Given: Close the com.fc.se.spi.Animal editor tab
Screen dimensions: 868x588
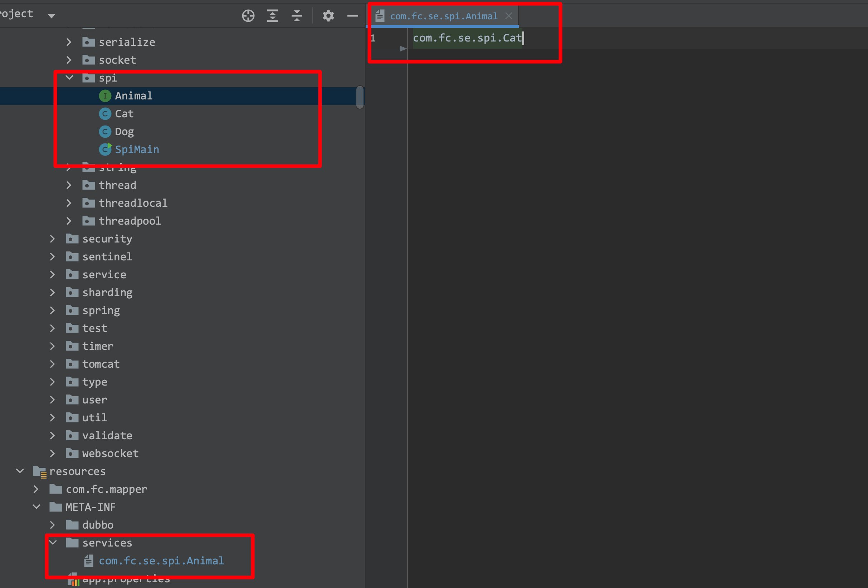Looking at the screenshot, I should point(509,16).
